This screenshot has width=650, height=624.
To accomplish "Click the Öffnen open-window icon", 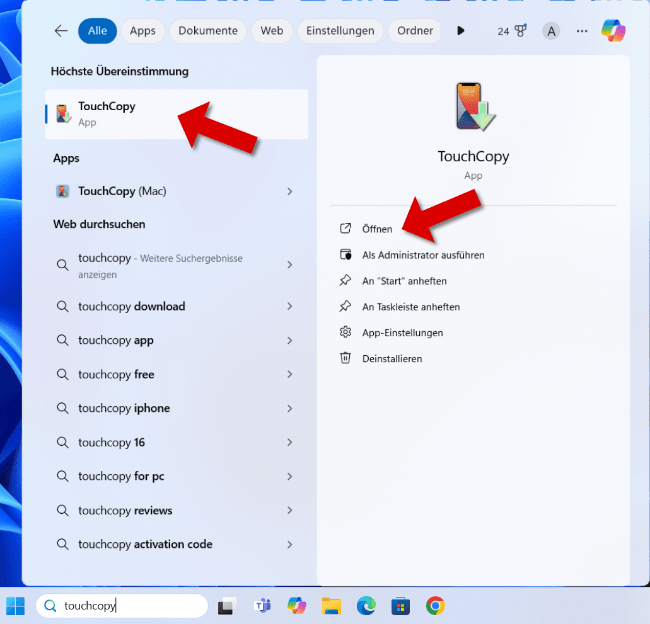I will pos(345,228).
